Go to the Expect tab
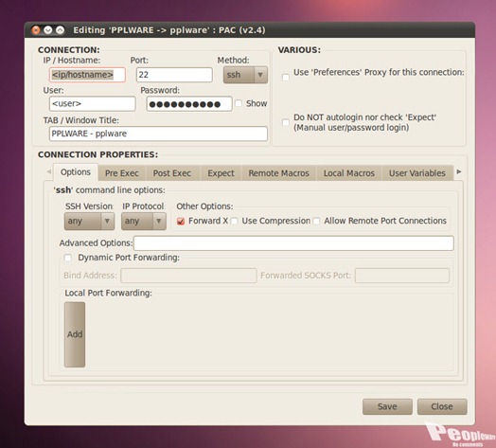The height and width of the screenshot is (448, 496). [221, 173]
